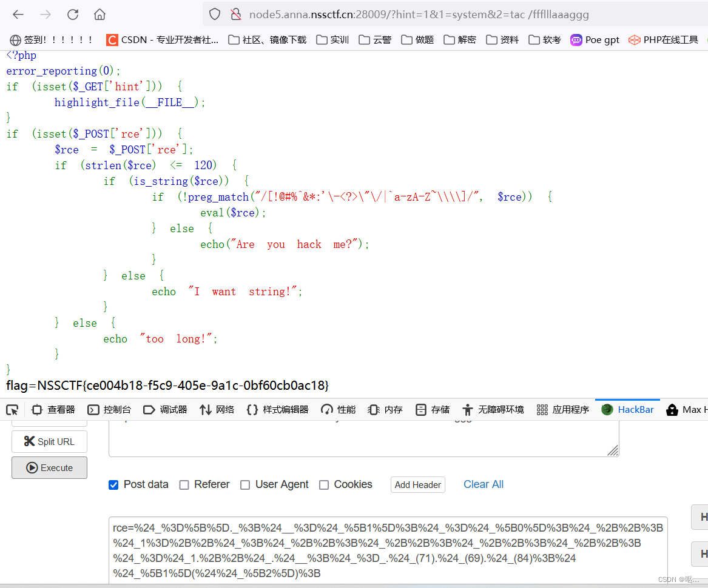The image size is (708, 588).
Task: Open the 资料 bookmark folder
Action: pyautogui.click(x=502, y=40)
